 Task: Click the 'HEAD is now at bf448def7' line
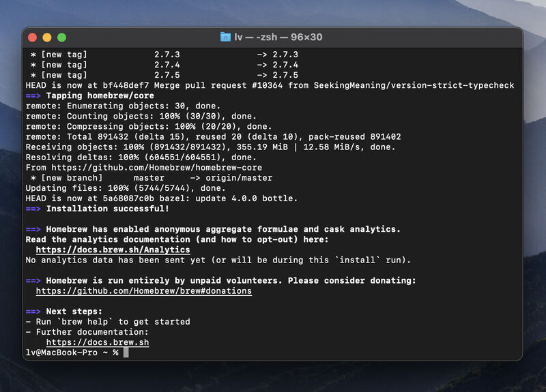270,85
